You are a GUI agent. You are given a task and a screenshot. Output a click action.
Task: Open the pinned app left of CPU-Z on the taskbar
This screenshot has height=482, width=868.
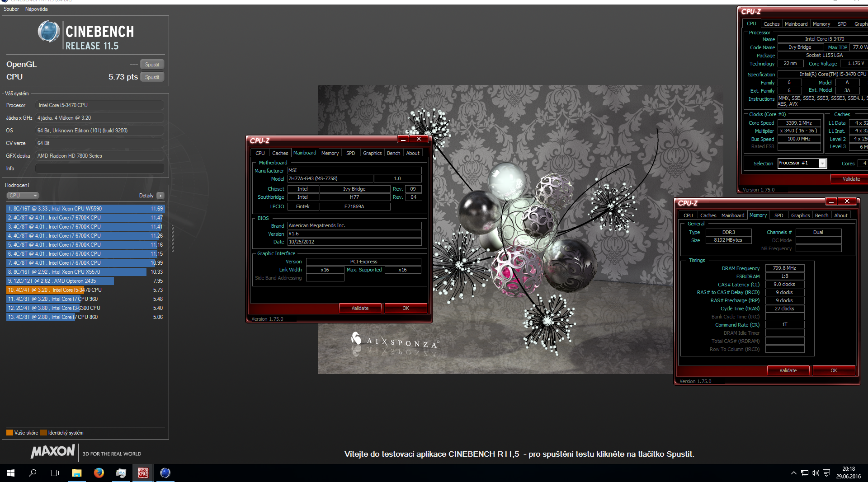click(121, 473)
